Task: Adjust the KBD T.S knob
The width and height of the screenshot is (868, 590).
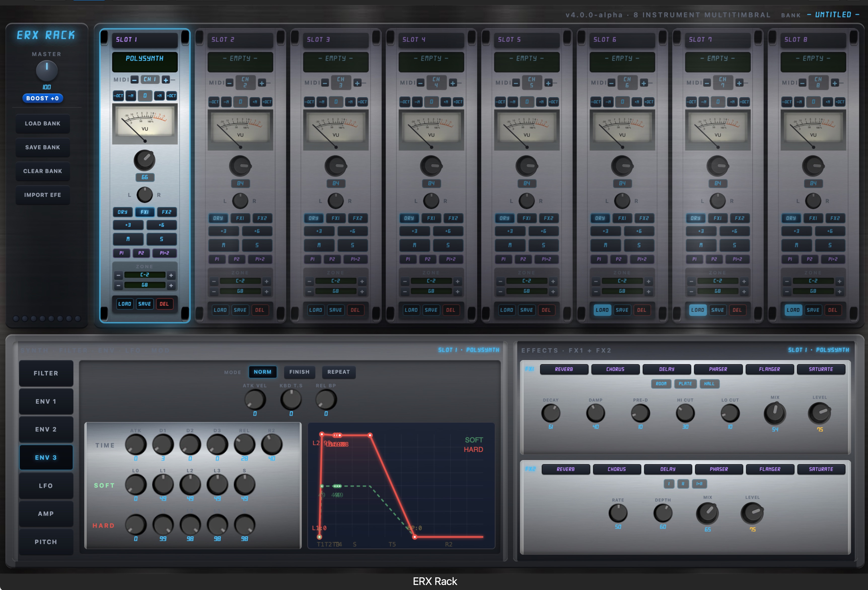Action: click(x=291, y=400)
